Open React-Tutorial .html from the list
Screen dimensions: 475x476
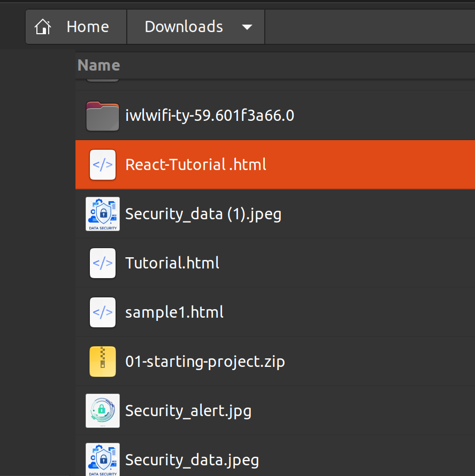click(196, 165)
